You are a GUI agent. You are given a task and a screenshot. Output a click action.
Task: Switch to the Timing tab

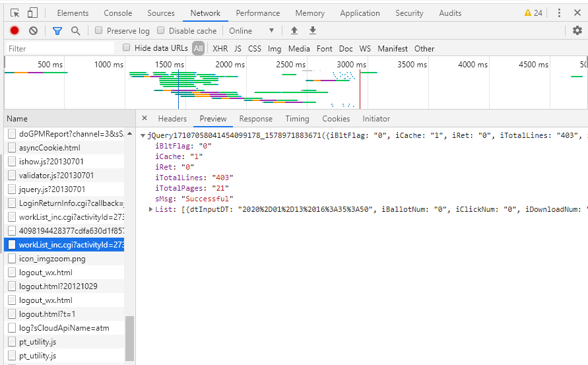[297, 119]
